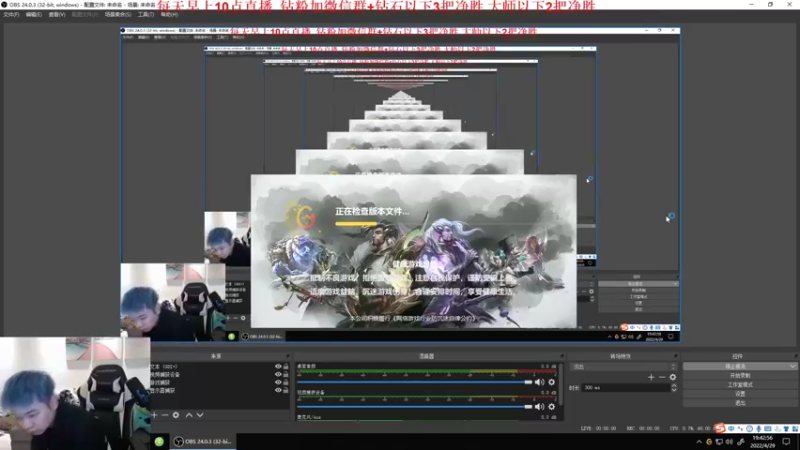Adjust transition duration stepper arrows
This screenshot has width=800, height=450.
(x=674, y=388)
